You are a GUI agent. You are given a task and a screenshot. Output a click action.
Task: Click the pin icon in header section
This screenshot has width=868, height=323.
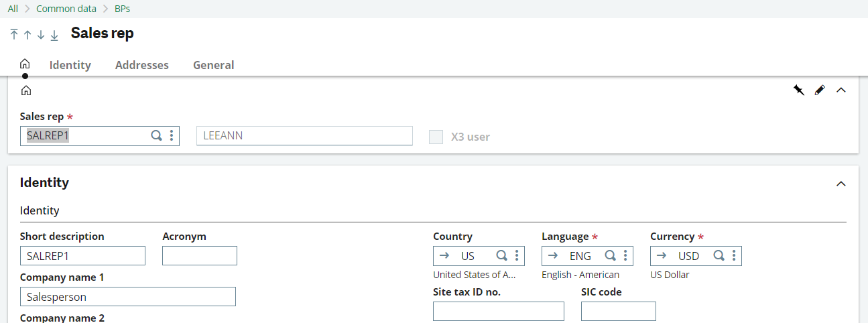pos(798,90)
